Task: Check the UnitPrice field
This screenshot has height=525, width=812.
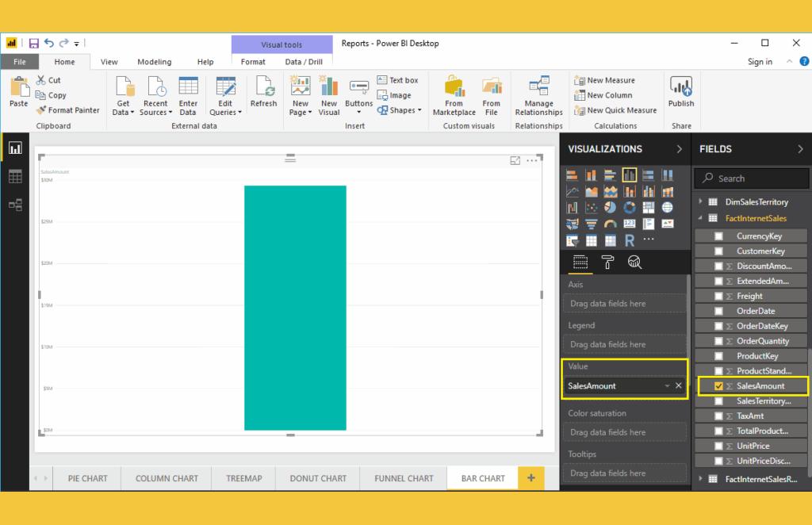Action: (x=718, y=446)
